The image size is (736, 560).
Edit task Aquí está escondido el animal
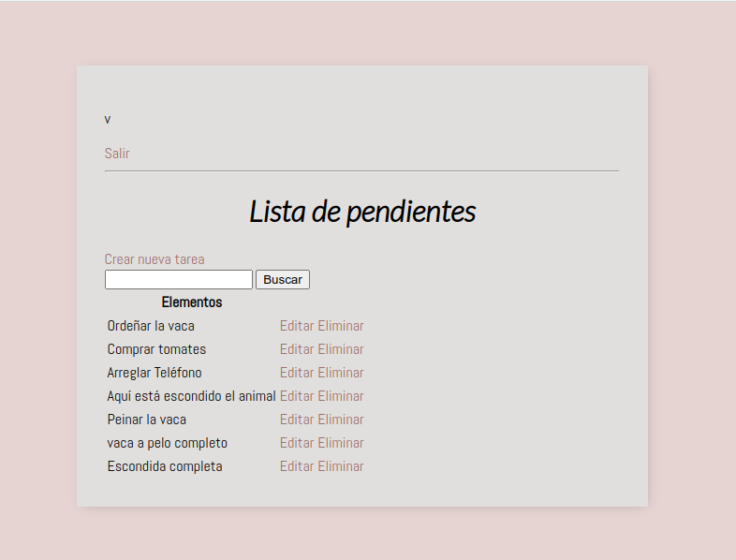click(x=296, y=396)
